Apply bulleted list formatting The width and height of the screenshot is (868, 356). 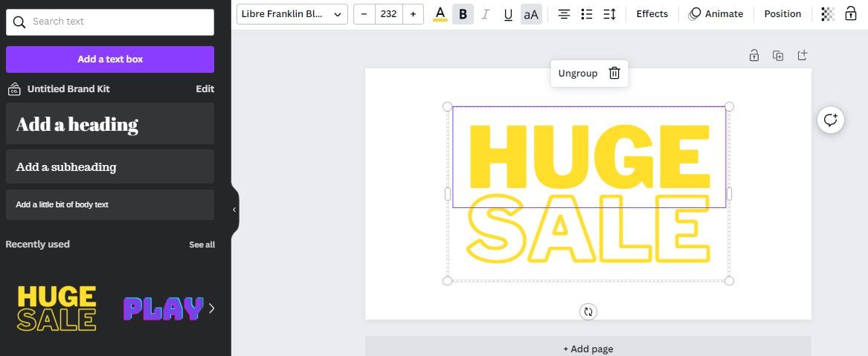[587, 14]
